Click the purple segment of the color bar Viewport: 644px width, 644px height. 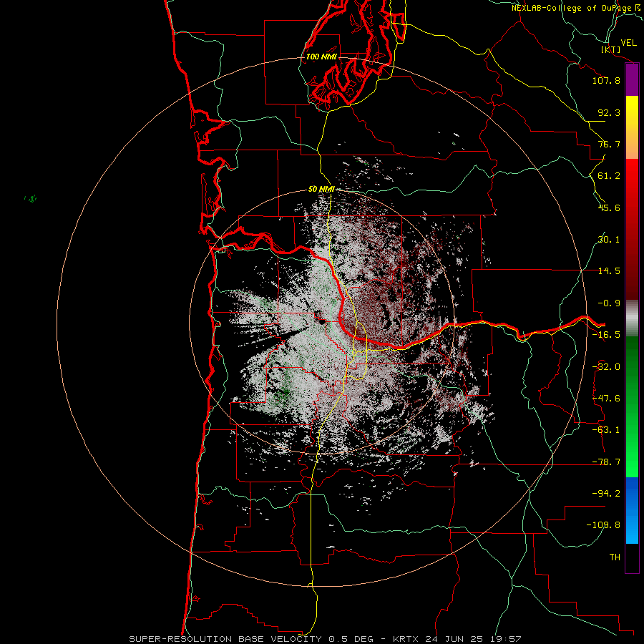[x=632, y=80]
